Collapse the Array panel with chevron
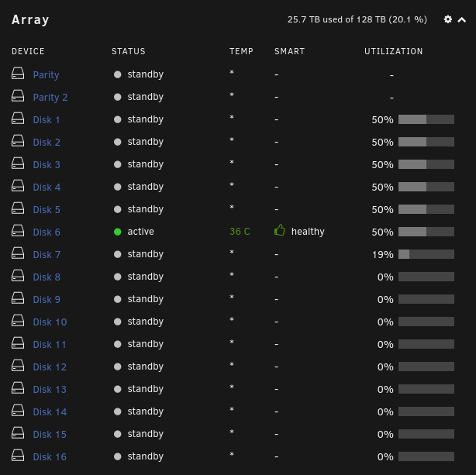This screenshot has width=476, height=475. (462, 19)
